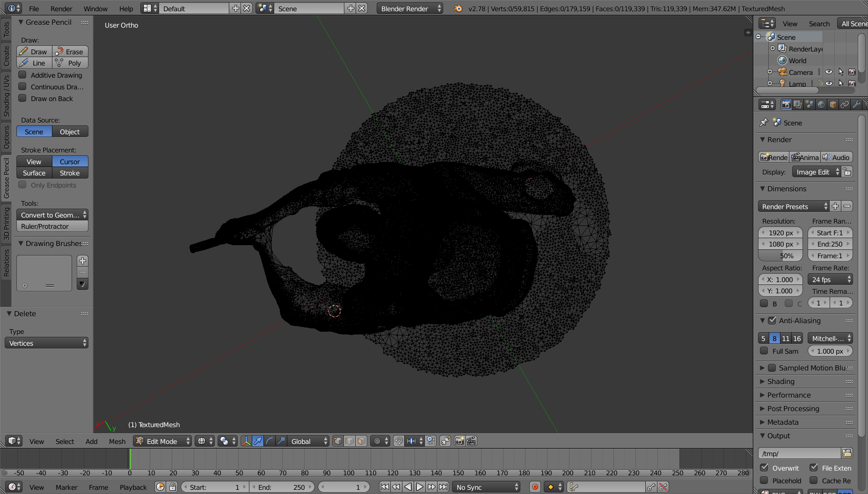The image size is (868, 494).
Task: Click output path /tmp/ field
Action: [x=799, y=453]
